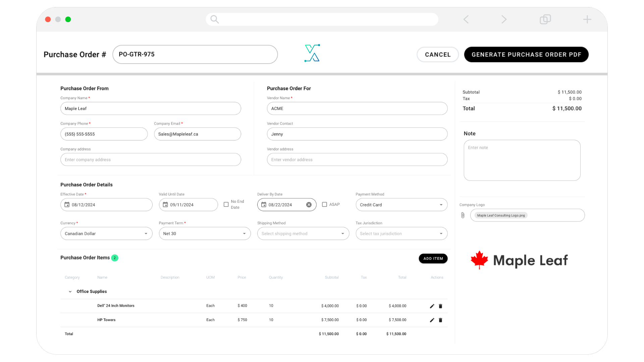Clear the Deliver By Date value
644x362 pixels.
click(309, 205)
